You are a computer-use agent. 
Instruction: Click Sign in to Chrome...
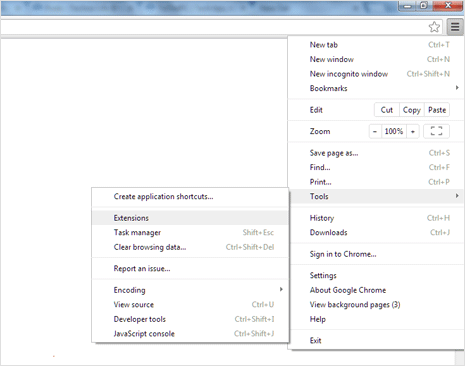376,254
